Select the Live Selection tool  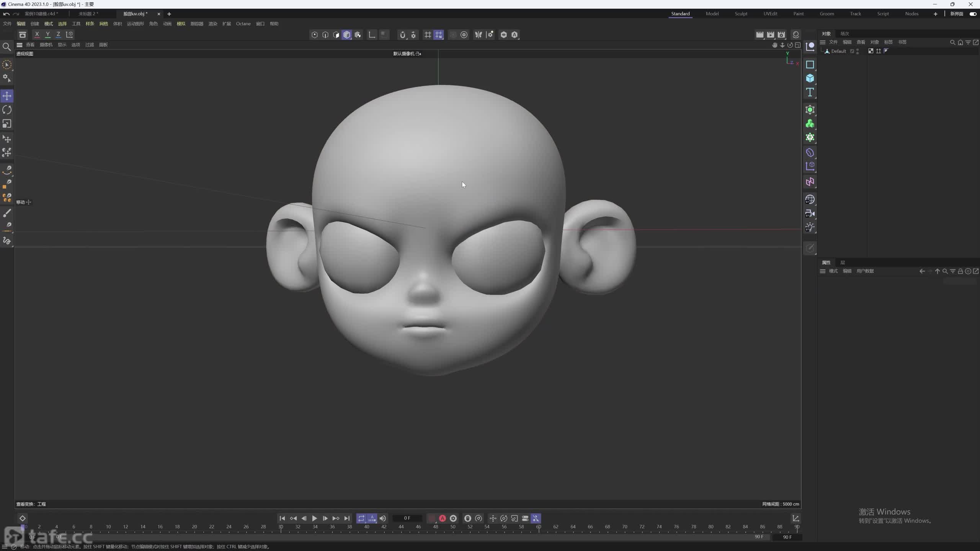coord(7,65)
